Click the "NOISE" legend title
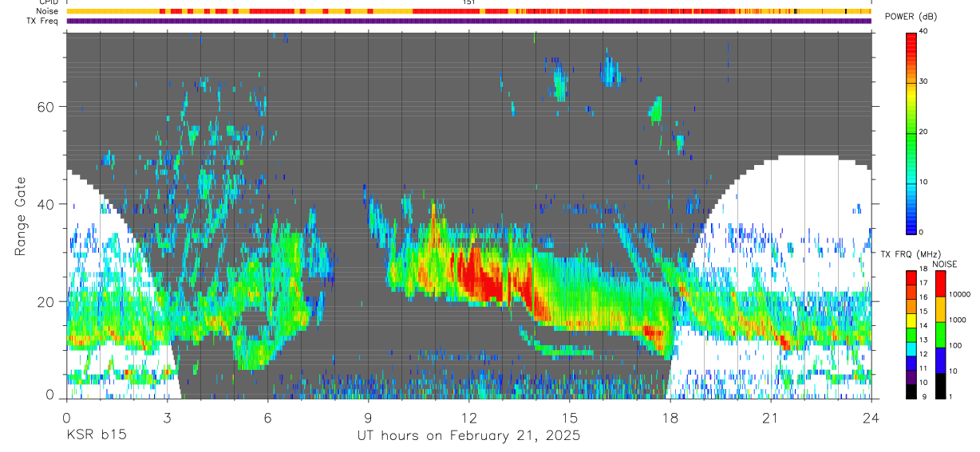980x452 pixels. tap(945, 264)
